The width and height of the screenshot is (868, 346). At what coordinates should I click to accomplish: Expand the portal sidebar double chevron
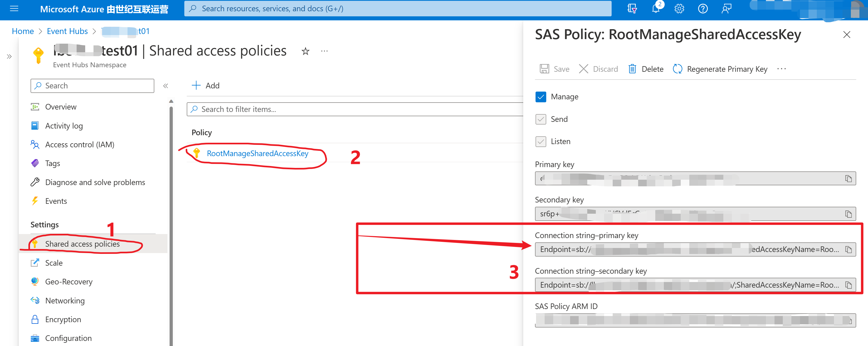[9, 57]
